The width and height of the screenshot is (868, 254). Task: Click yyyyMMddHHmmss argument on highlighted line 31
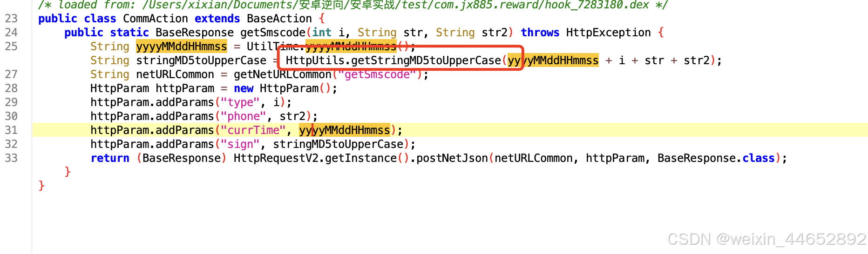click(345, 130)
